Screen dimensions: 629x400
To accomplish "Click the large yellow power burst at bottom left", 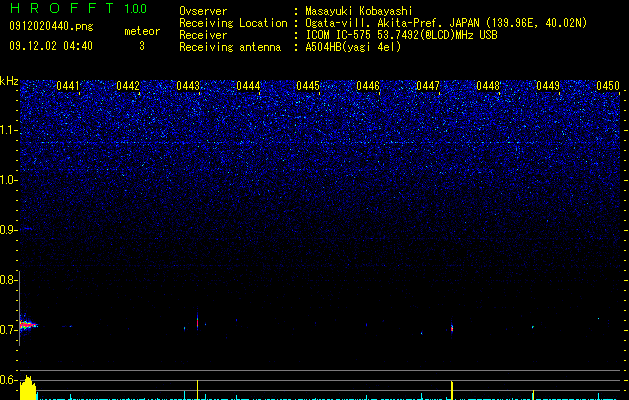I will [x=28, y=388].
